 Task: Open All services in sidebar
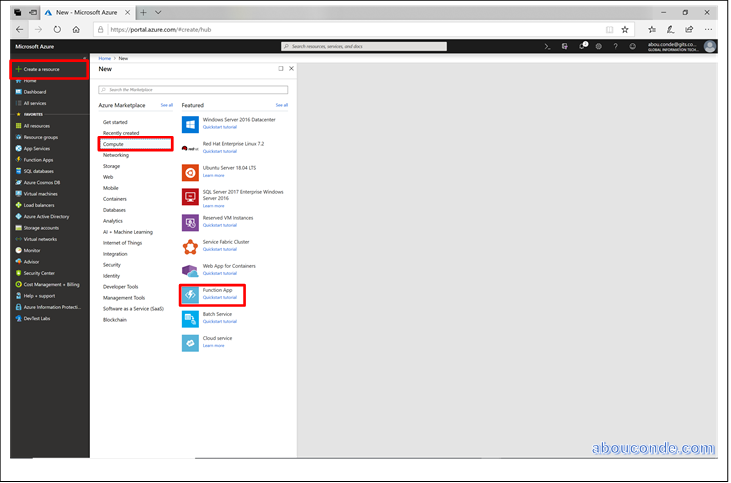pos(35,103)
